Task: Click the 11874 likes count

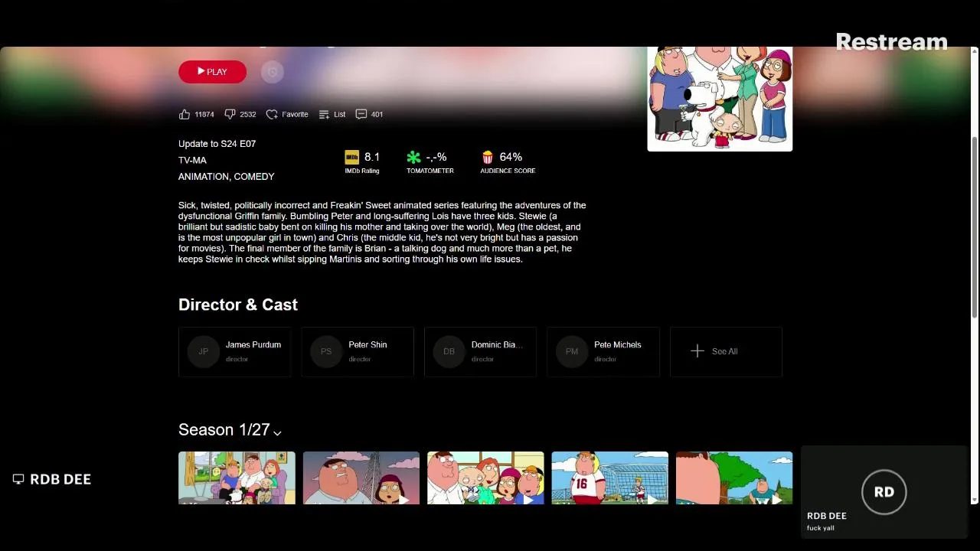Action: (x=204, y=114)
